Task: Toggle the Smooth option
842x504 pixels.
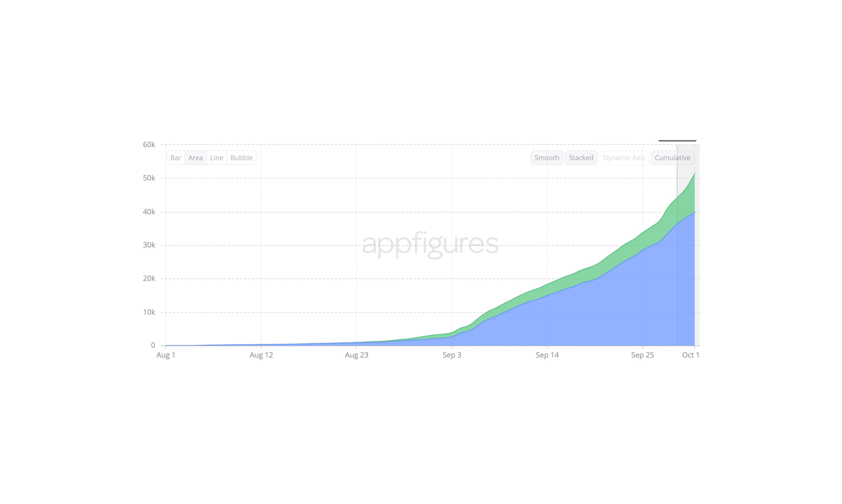Action: (x=547, y=158)
